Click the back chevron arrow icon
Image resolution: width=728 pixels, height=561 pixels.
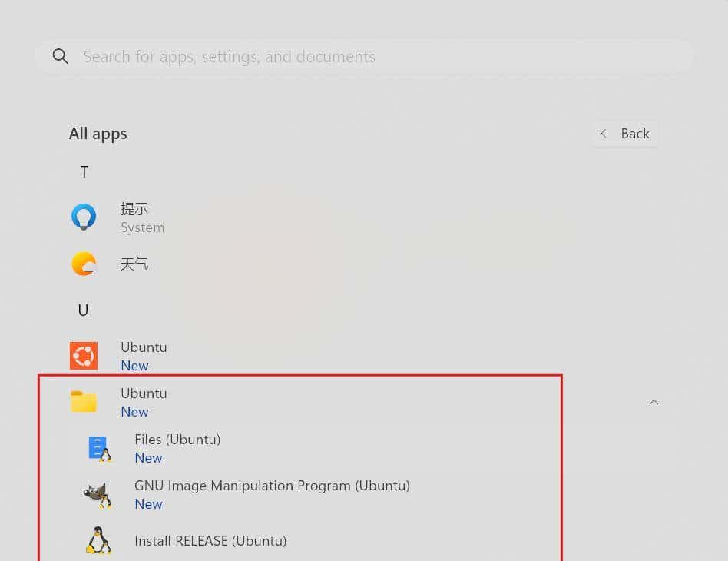[604, 133]
